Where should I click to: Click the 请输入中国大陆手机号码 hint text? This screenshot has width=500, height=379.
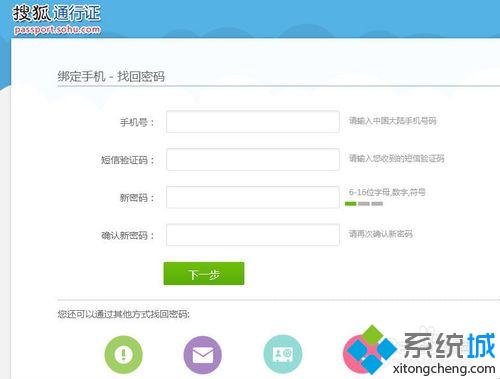coord(393,121)
